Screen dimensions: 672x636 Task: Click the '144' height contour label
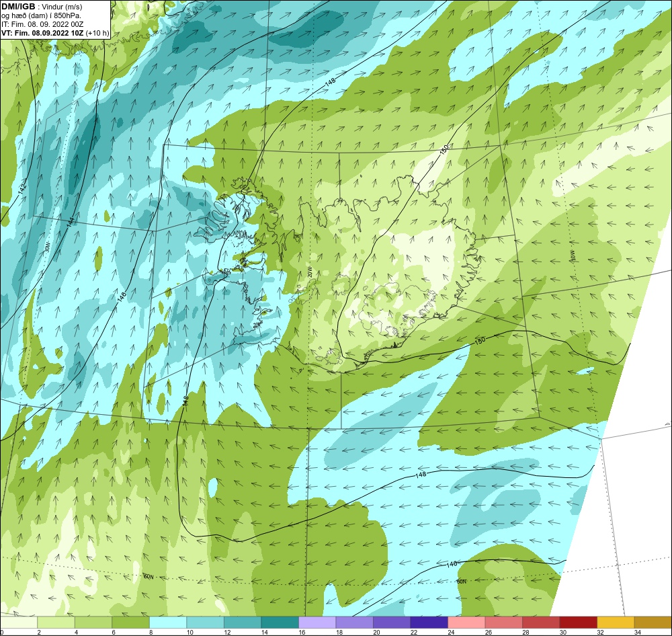pos(71,222)
